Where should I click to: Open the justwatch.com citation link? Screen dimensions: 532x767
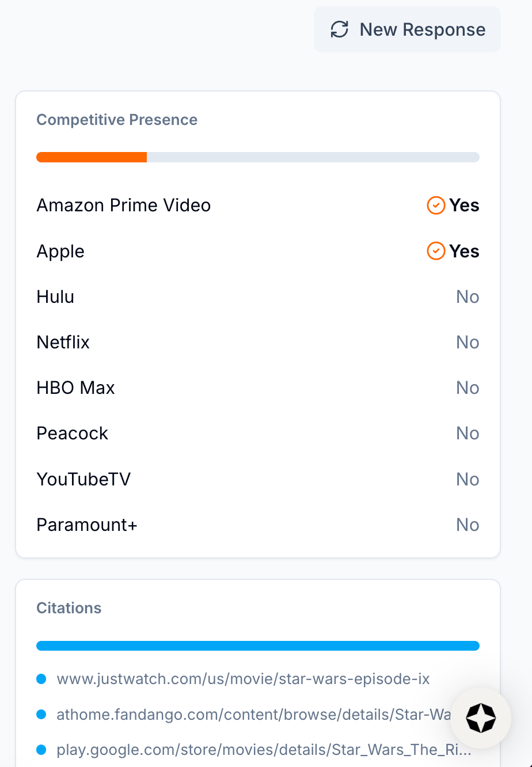coord(243,679)
